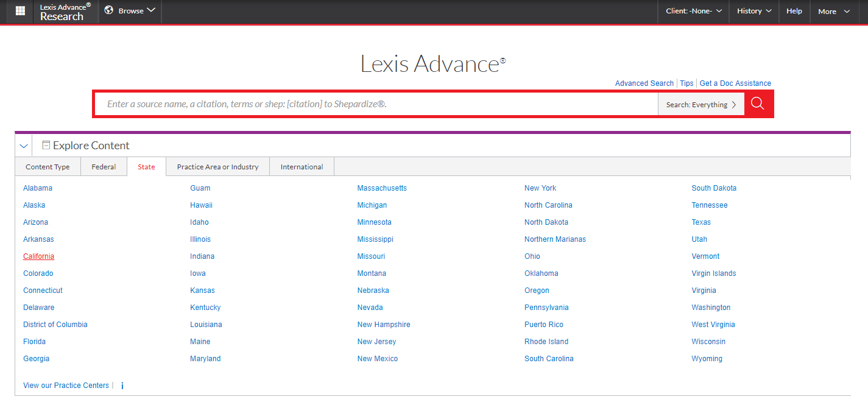Click the New Hampshire link
868x402 pixels.
pos(384,325)
